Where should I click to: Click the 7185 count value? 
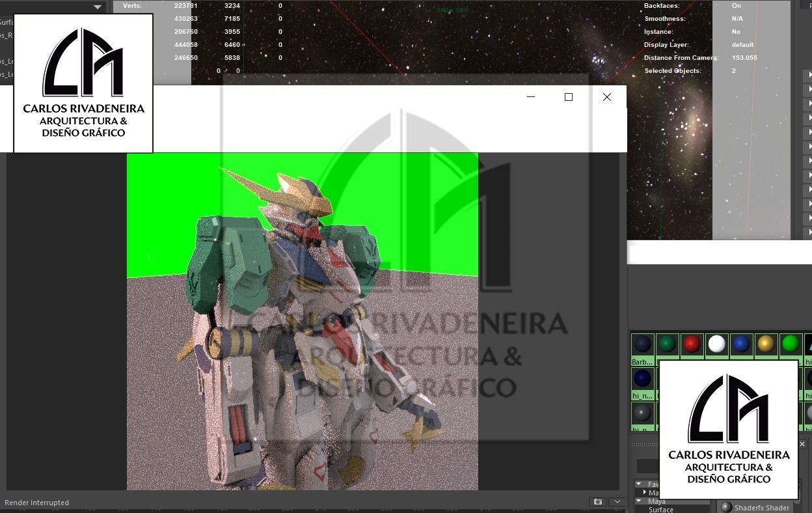click(x=232, y=19)
